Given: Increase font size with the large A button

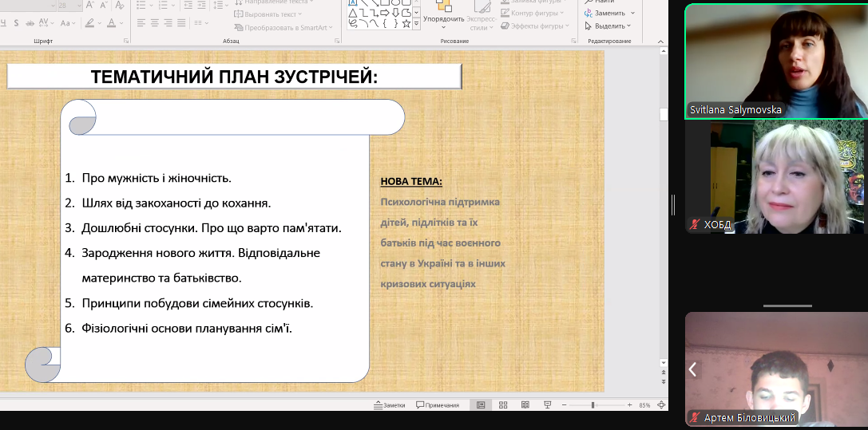Looking at the screenshot, I should [90, 6].
